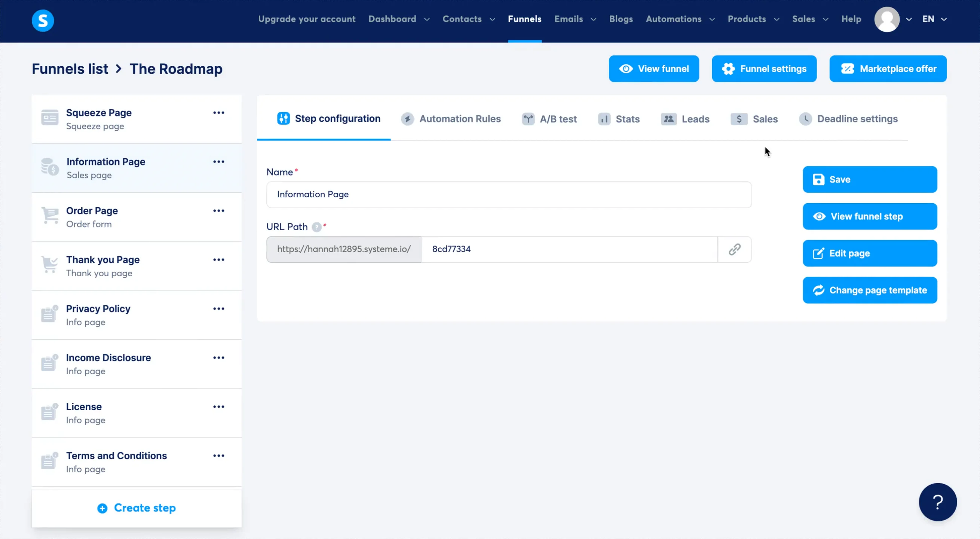Switch to the Leads tab

685,119
